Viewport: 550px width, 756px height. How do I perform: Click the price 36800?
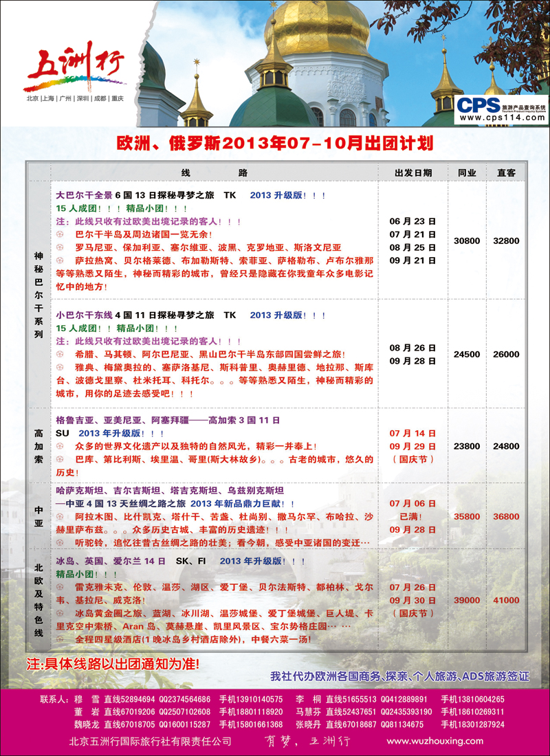point(506,516)
